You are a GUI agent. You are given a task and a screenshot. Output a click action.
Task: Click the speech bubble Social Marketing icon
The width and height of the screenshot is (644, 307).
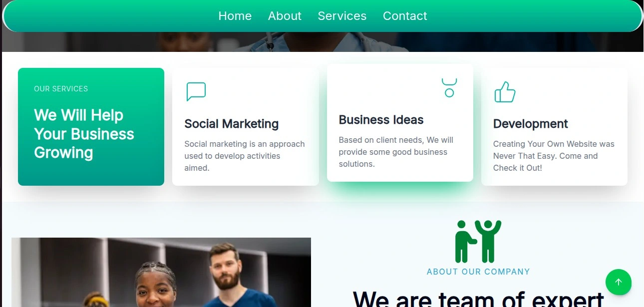click(196, 92)
